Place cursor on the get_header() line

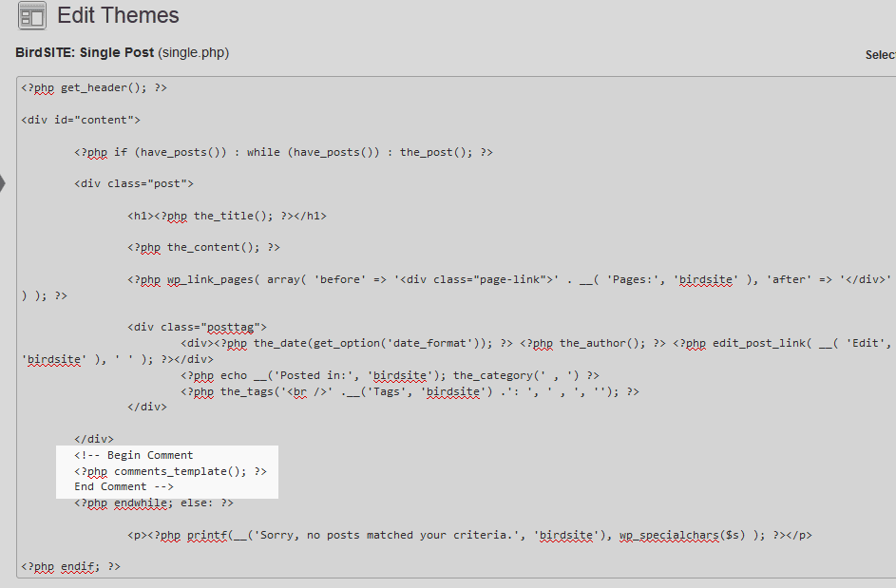94,87
